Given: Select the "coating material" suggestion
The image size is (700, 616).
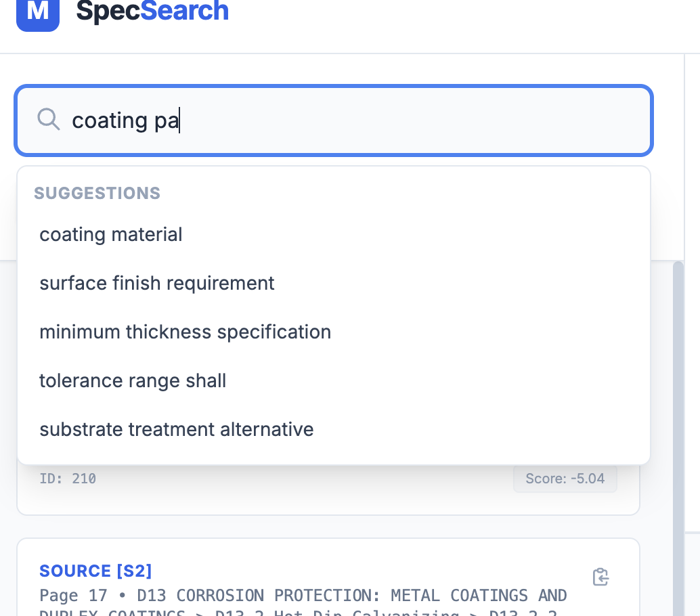Looking at the screenshot, I should 111,235.
